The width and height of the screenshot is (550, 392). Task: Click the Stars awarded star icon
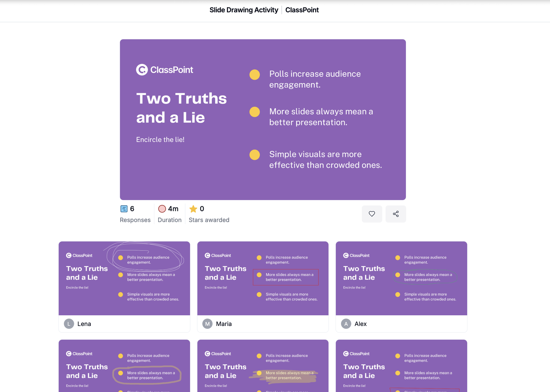point(193,209)
